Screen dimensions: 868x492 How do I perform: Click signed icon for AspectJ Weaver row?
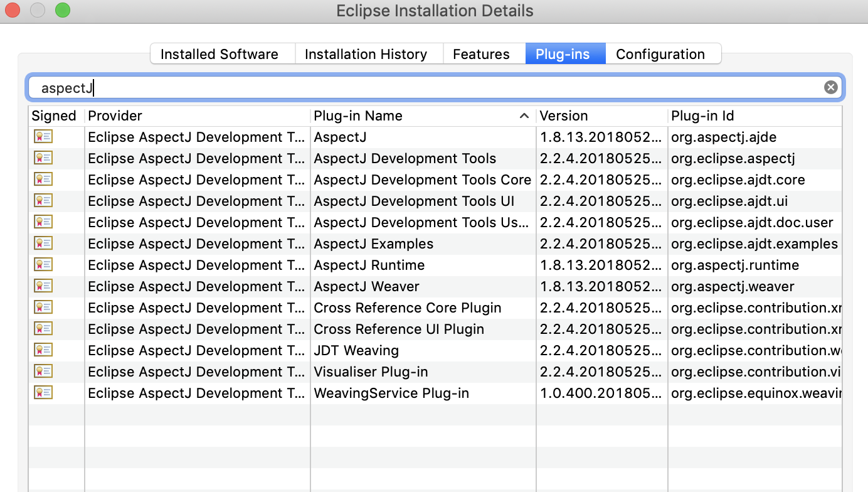click(x=43, y=286)
